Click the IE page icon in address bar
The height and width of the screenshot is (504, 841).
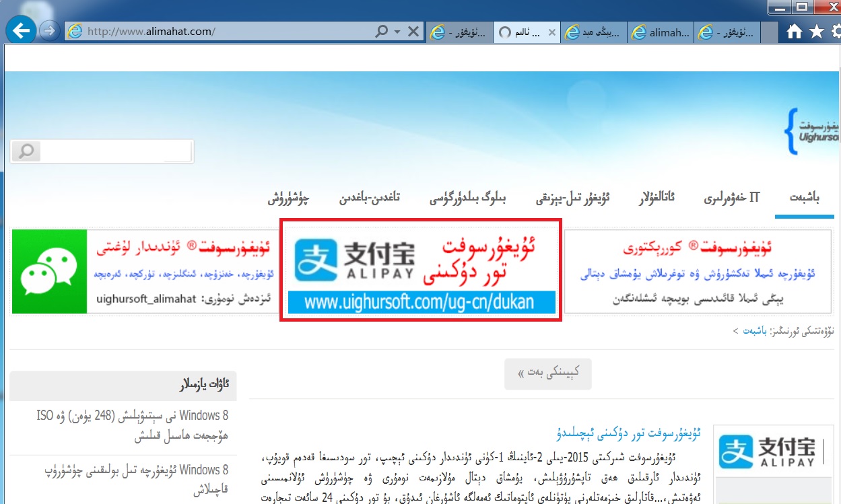click(75, 31)
